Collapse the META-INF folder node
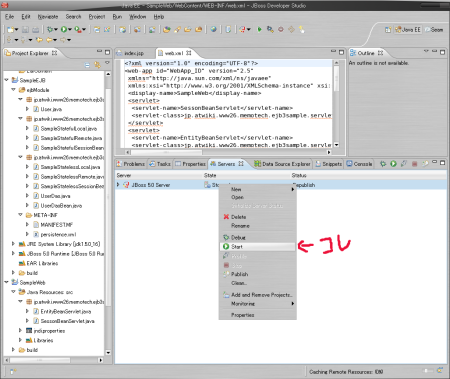 (20, 215)
